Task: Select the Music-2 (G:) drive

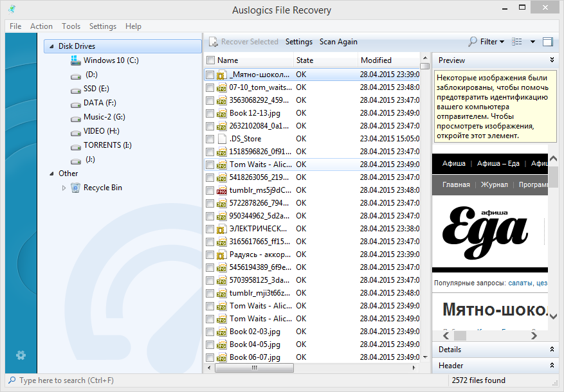Action: click(104, 117)
